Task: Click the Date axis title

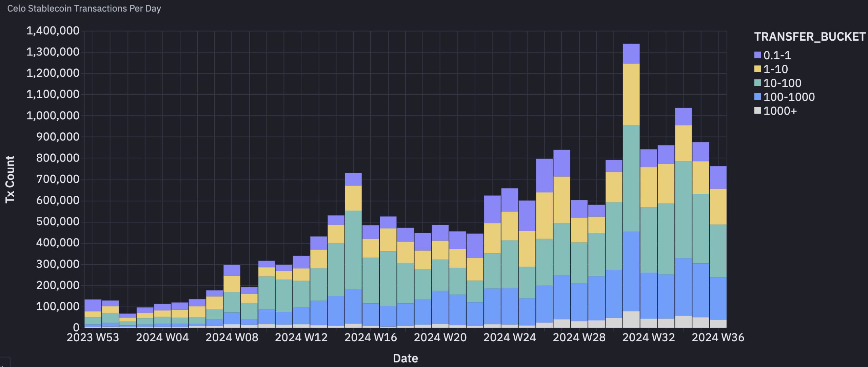Action: (405, 358)
